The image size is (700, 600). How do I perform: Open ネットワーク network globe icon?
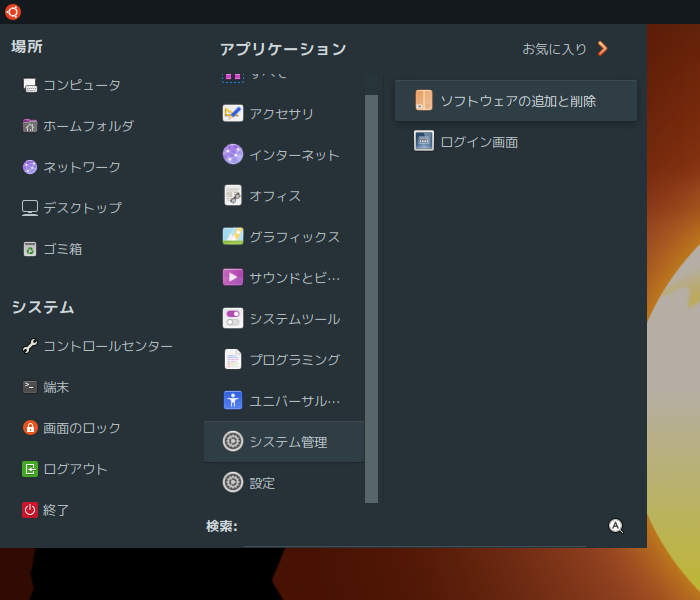pos(30,167)
